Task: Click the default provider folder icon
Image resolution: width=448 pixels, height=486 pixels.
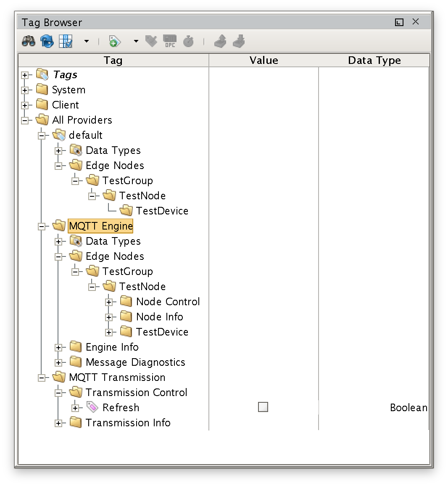Action: click(59, 135)
